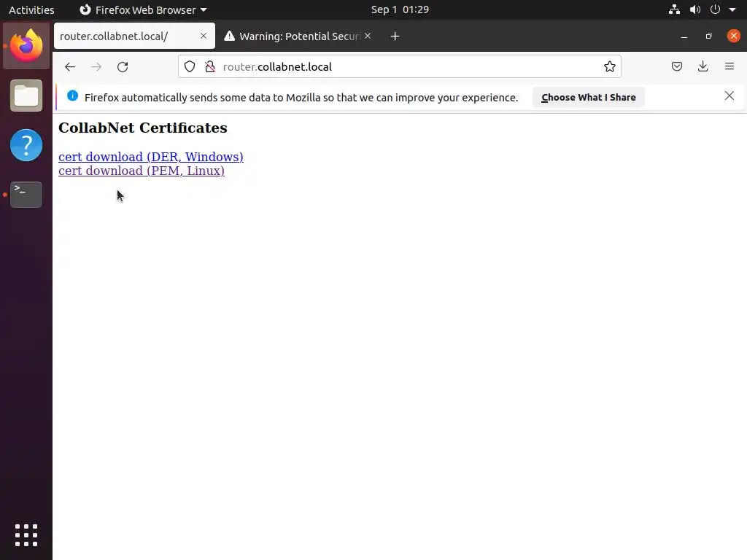Image resolution: width=747 pixels, height=560 pixels.
Task: Click the network status icon
Action: [674, 9]
